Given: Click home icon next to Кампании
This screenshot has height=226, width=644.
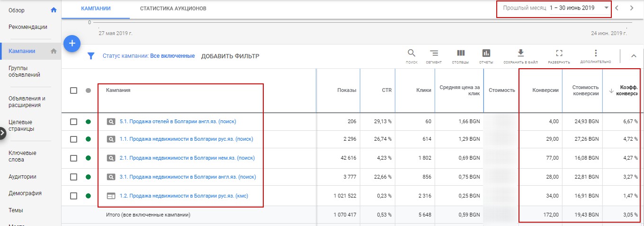Looking at the screenshot, I should tap(54, 51).
